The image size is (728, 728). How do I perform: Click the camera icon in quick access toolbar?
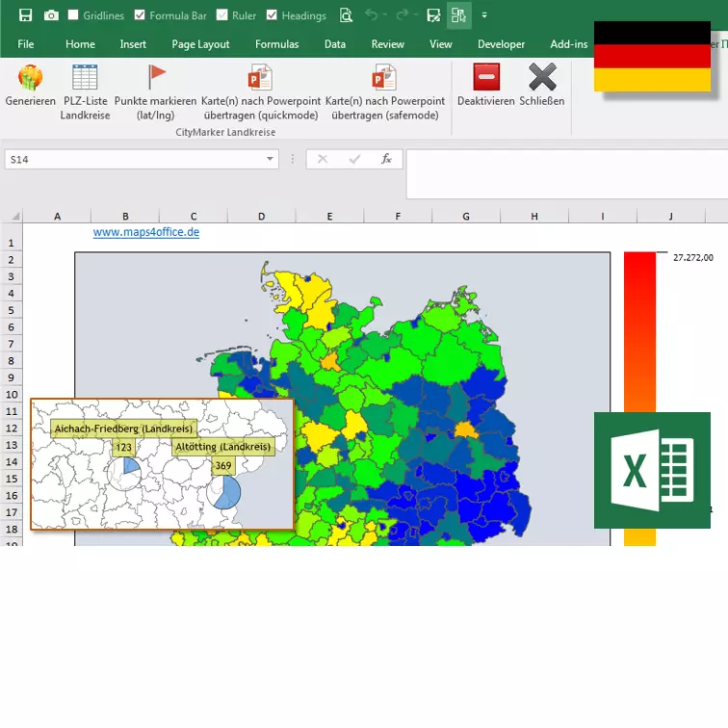click(x=50, y=15)
